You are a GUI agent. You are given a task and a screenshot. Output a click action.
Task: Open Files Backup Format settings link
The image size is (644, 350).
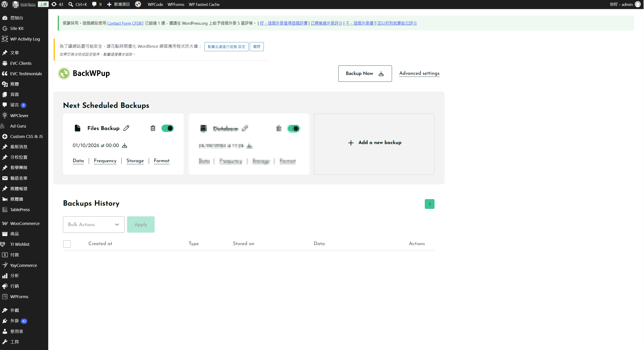pos(162,161)
